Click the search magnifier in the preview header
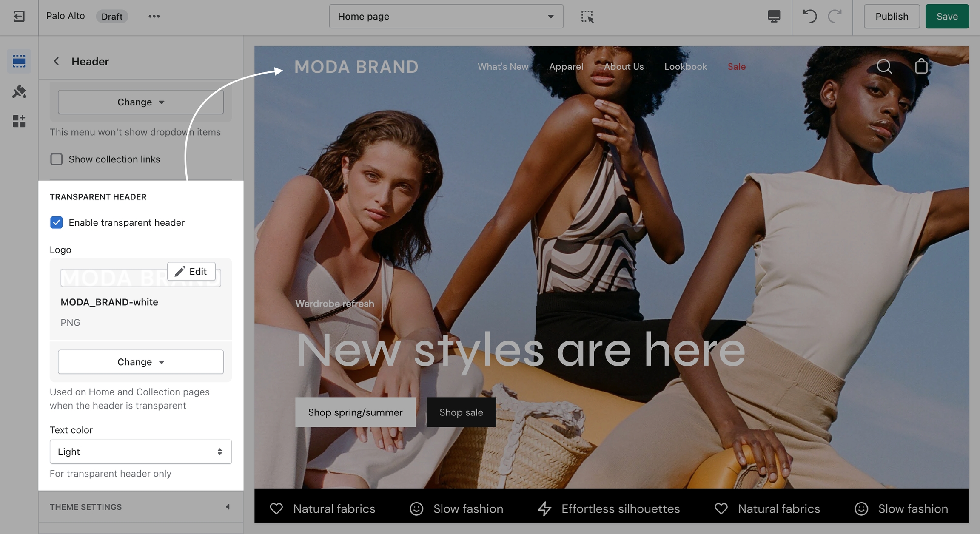Image resolution: width=980 pixels, height=534 pixels. [884, 66]
